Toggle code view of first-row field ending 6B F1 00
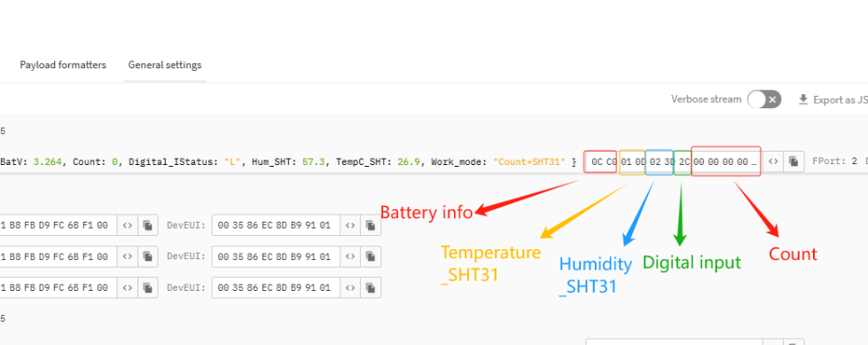This screenshot has height=345, width=868. click(128, 225)
